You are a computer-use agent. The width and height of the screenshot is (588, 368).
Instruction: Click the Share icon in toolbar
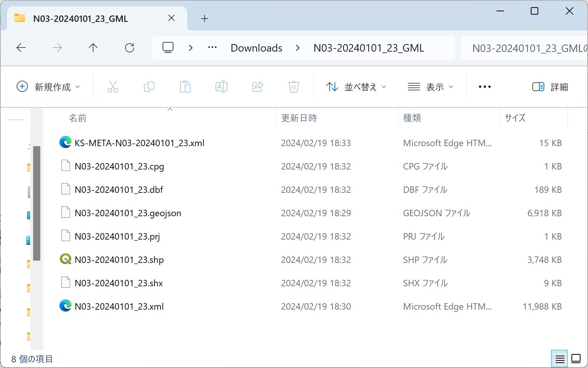pyautogui.click(x=258, y=87)
